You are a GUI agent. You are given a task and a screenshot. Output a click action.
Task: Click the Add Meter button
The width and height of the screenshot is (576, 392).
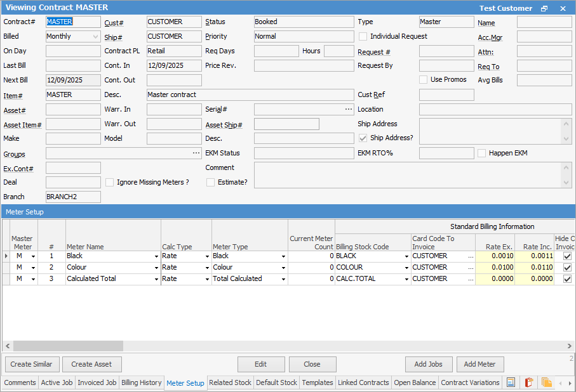[x=479, y=364]
